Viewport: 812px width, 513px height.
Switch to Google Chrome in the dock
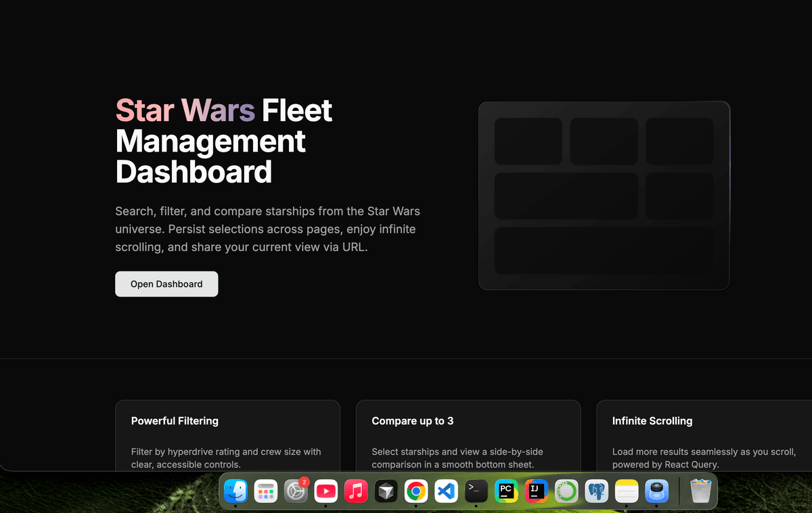click(416, 491)
